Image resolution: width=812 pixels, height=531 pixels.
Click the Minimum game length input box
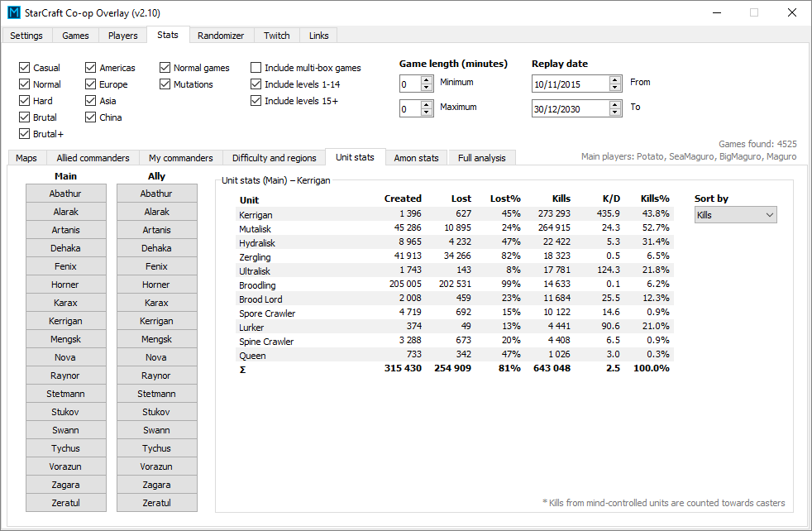point(410,84)
